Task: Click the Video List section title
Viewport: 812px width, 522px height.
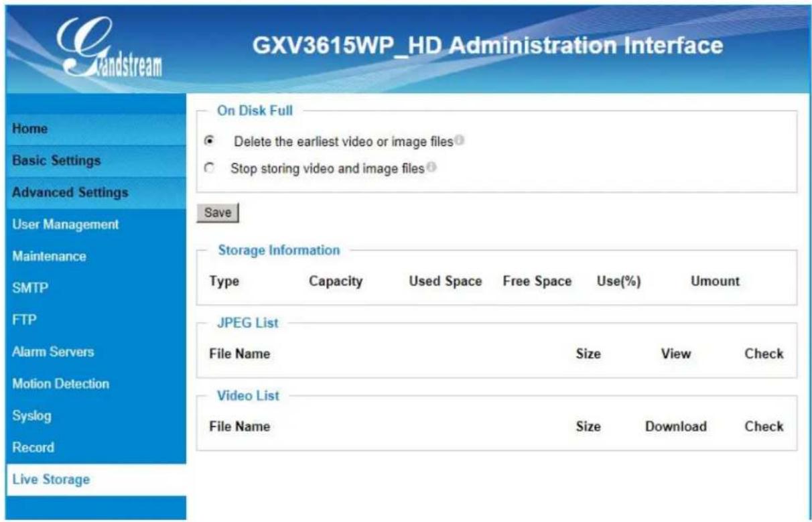Action: [x=249, y=395]
